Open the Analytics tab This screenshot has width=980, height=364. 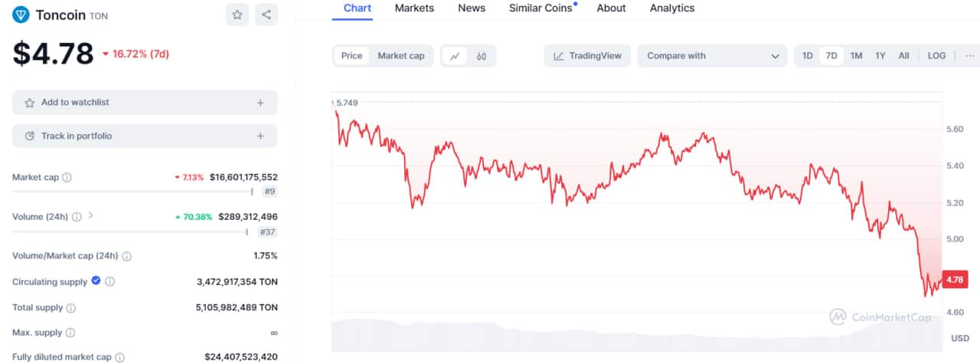click(x=672, y=8)
